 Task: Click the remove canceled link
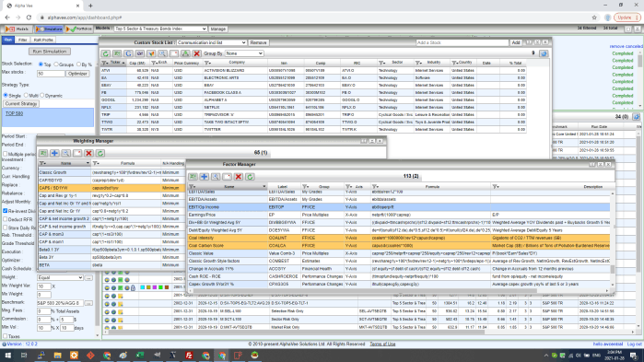[x=626, y=46]
